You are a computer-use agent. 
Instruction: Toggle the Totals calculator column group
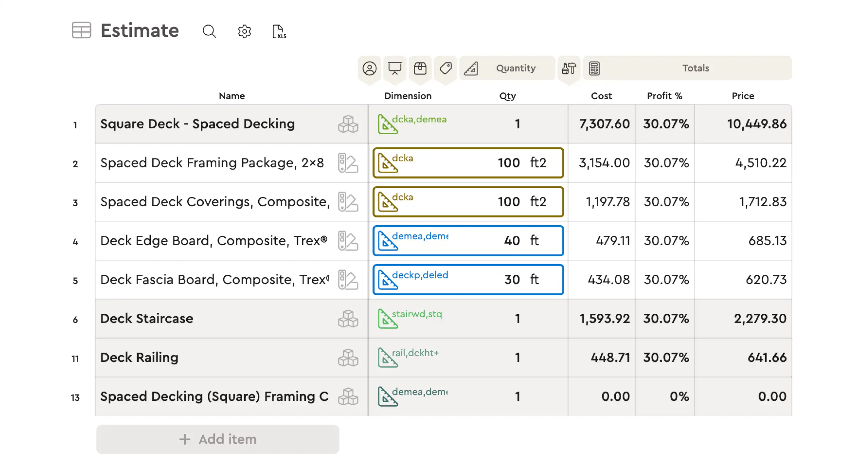[x=687, y=68]
